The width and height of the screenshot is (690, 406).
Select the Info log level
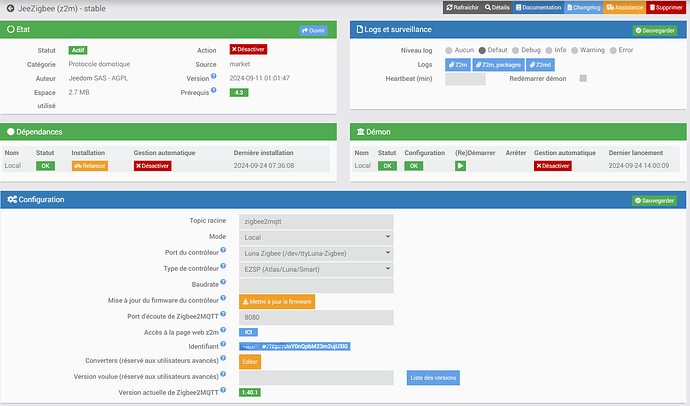coord(549,51)
